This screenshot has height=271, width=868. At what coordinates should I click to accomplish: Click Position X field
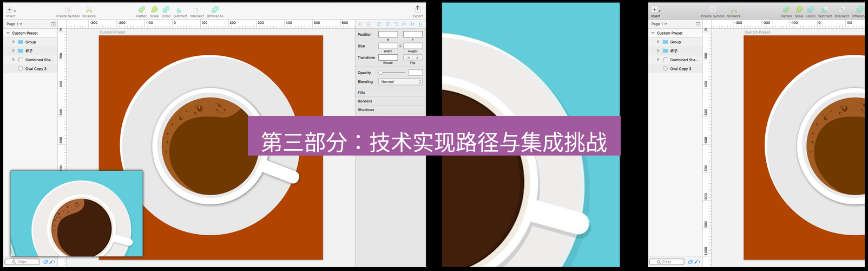click(x=388, y=34)
